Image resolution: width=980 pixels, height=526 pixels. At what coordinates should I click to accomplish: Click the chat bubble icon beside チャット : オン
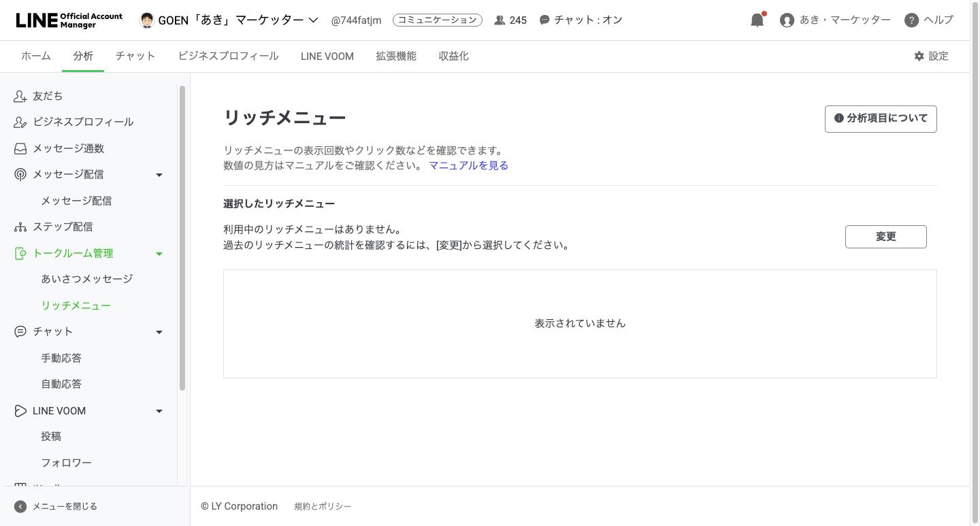pos(544,20)
